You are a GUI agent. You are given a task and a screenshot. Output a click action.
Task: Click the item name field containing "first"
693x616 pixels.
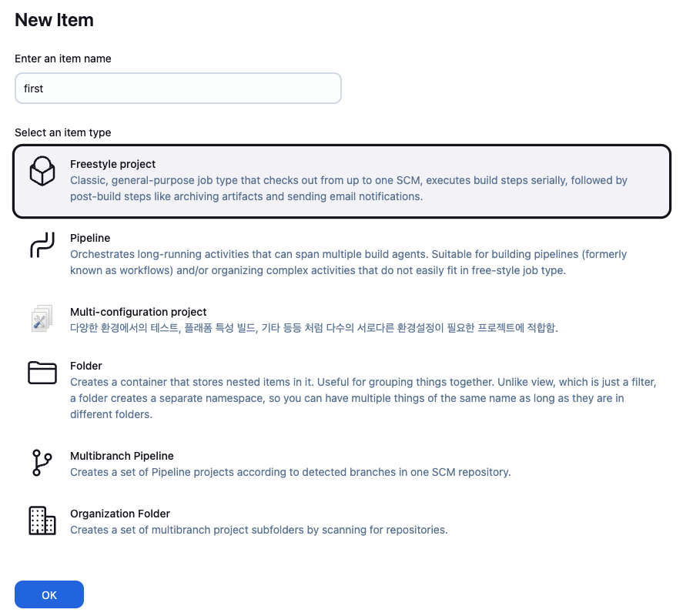(x=178, y=89)
